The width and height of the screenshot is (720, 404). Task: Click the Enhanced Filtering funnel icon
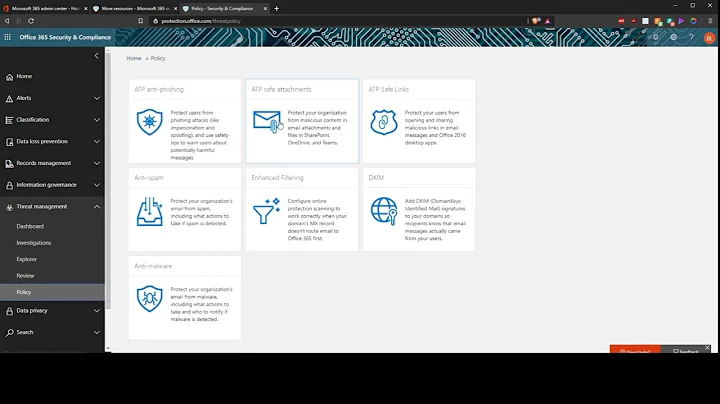[x=266, y=211]
